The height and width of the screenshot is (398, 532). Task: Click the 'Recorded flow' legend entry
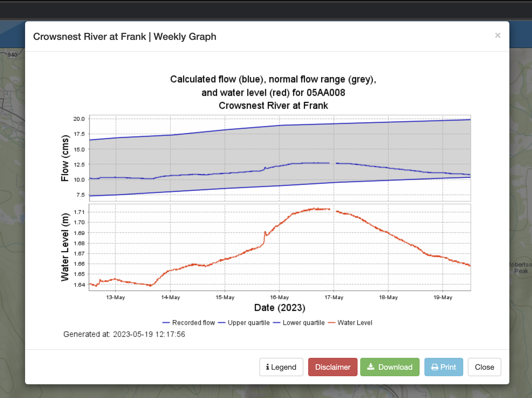(189, 323)
